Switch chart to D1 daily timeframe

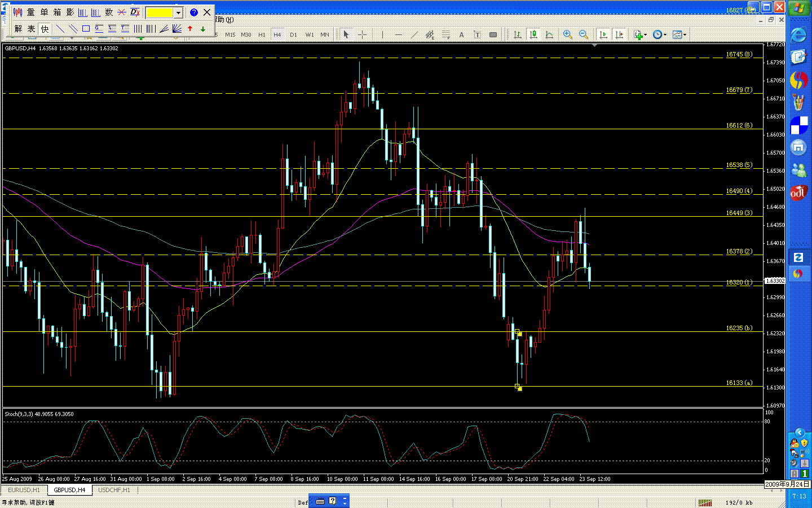(293, 34)
